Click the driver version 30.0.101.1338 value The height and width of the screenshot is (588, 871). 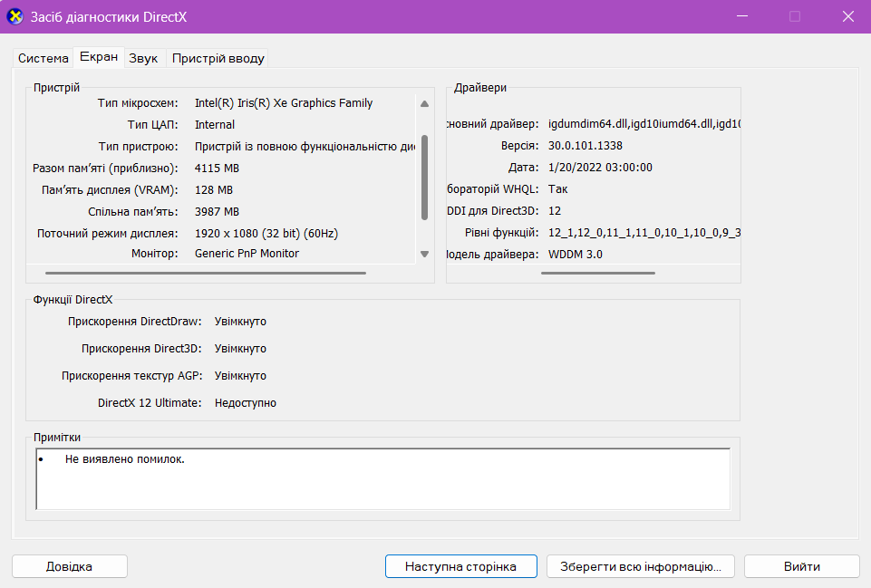(x=586, y=146)
